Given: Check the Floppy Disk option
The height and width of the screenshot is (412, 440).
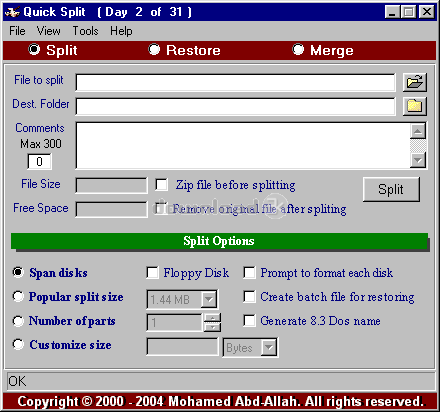Looking at the screenshot, I should [x=152, y=273].
